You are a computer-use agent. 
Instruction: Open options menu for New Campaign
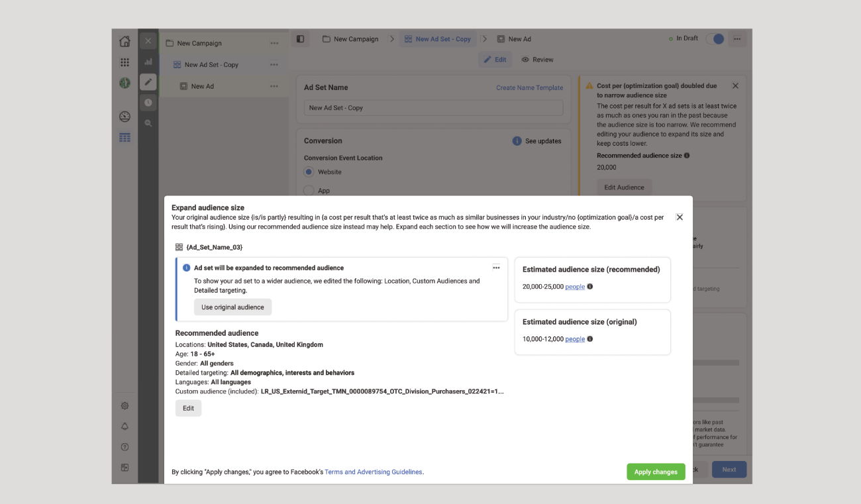(274, 44)
